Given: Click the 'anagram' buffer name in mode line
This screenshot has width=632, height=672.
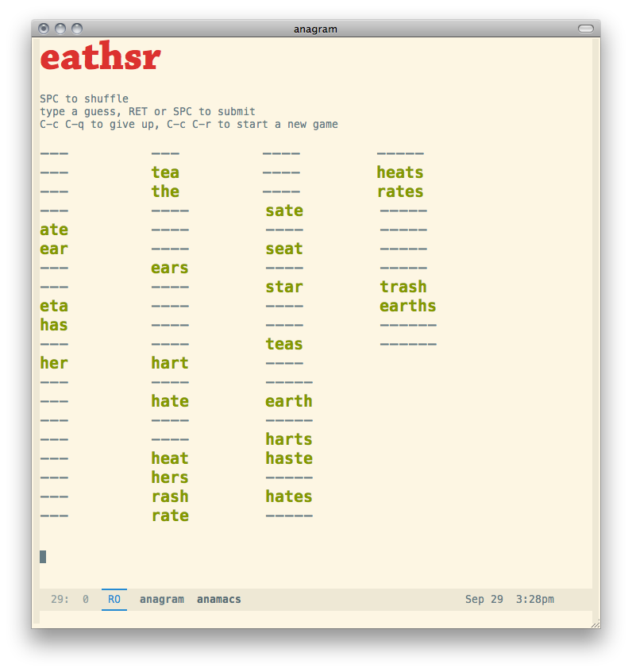Looking at the screenshot, I should pyautogui.click(x=161, y=599).
